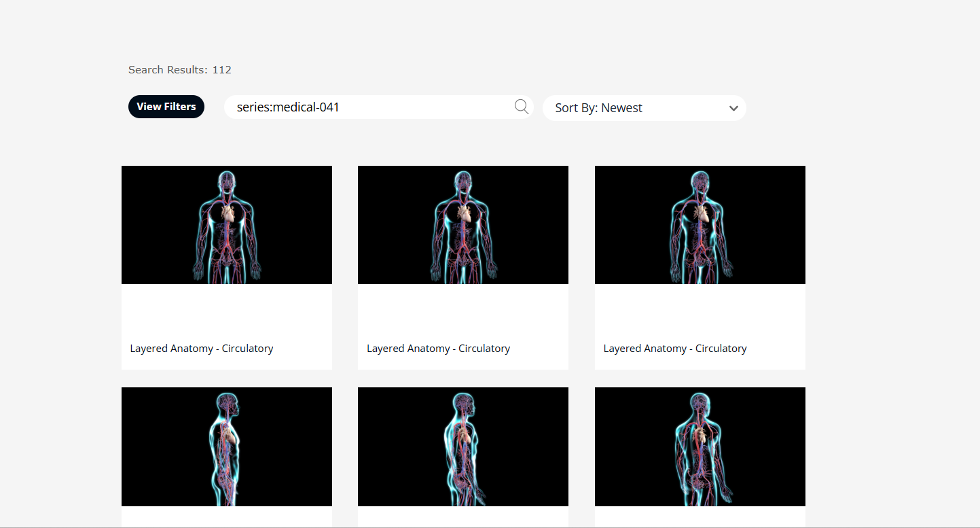Click the 112 results count number
This screenshot has width=980, height=528.
coord(222,70)
